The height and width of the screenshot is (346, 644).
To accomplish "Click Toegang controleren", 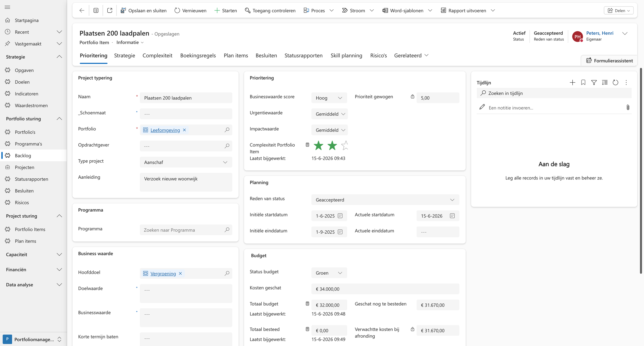I will click(x=270, y=10).
